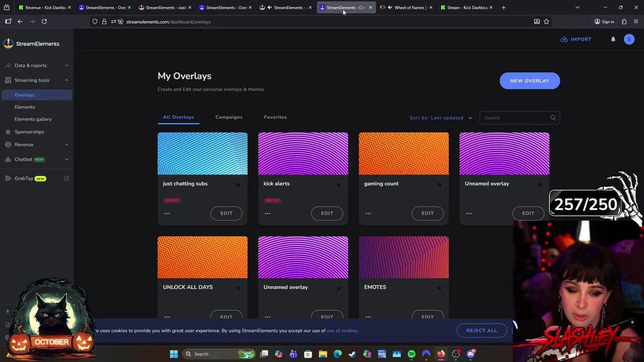The width and height of the screenshot is (644, 362).
Task: Star the gaming count overlay
Action: click(439, 185)
